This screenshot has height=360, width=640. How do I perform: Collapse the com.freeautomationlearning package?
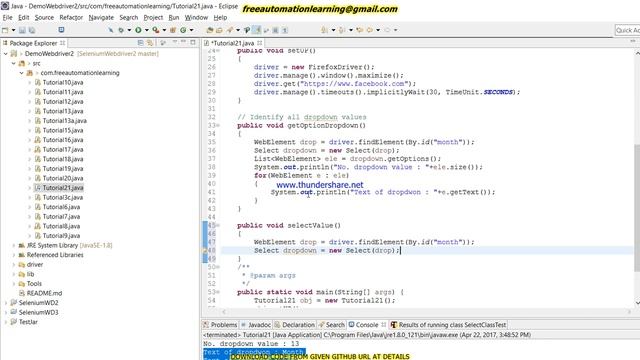click(x=21, y=73)
